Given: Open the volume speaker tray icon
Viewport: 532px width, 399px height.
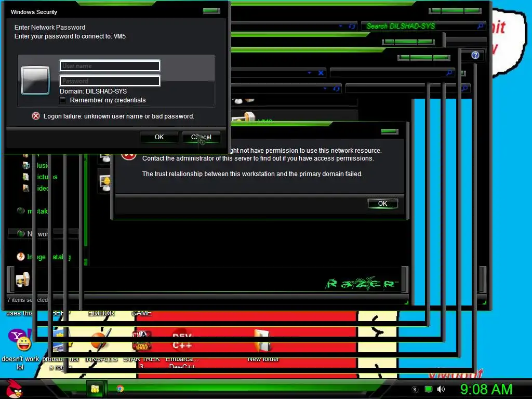Looking at the screenshot, I should (x=441, y=389).
